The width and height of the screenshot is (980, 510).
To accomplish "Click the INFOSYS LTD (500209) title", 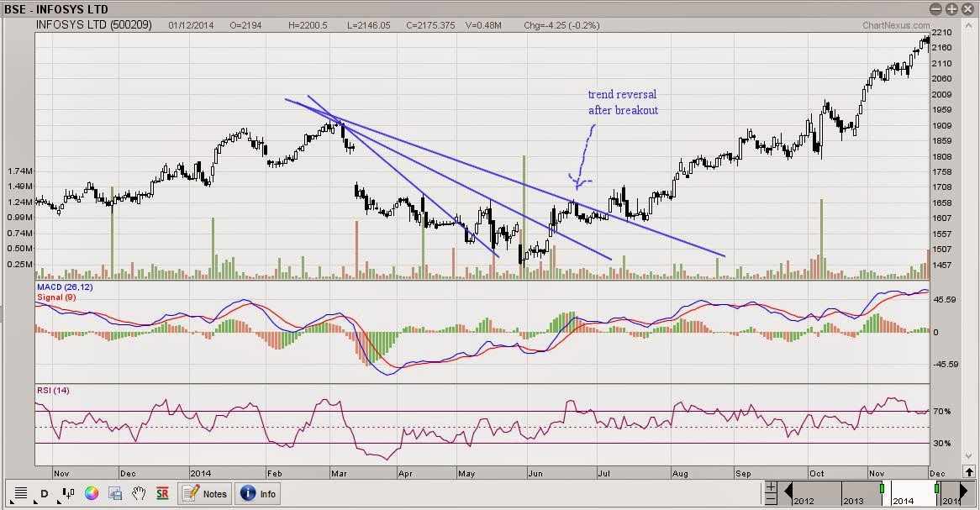I will (x=94, y=25).
